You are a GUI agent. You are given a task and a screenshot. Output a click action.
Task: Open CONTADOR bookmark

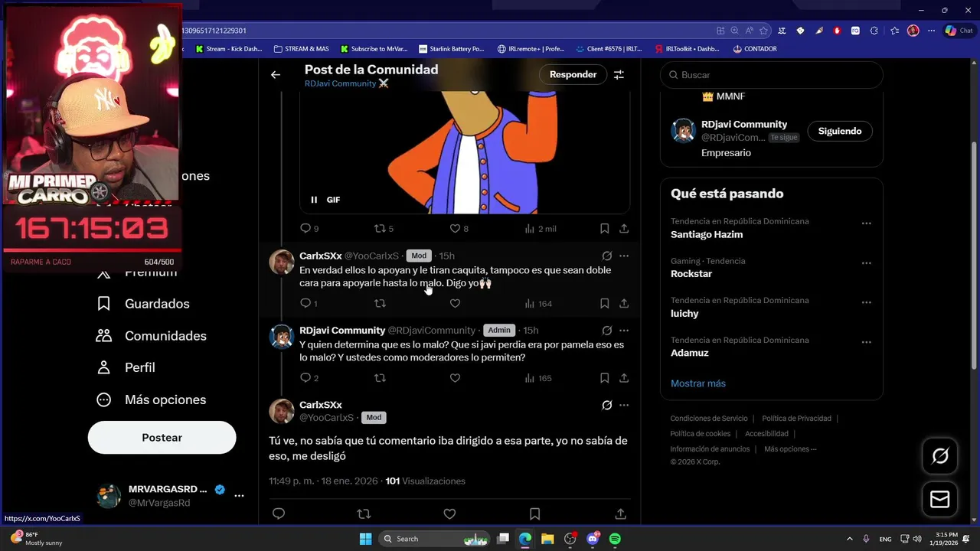point(755,49)
